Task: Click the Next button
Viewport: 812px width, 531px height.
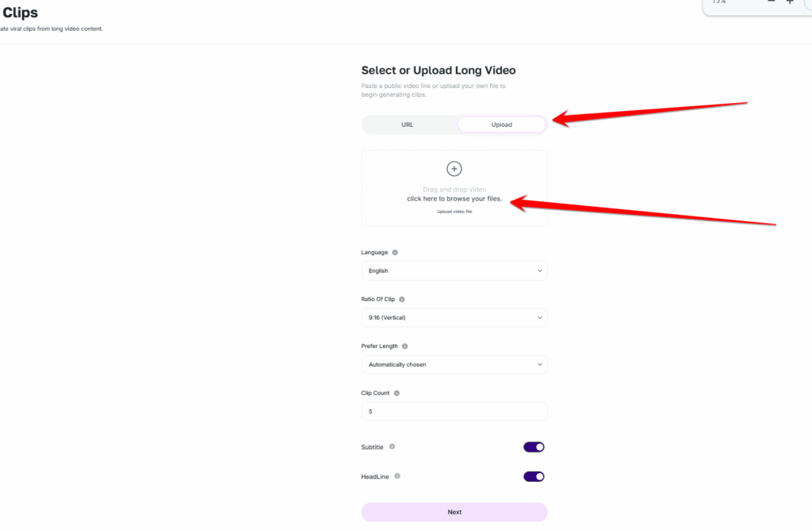Action: coord(454,512)
